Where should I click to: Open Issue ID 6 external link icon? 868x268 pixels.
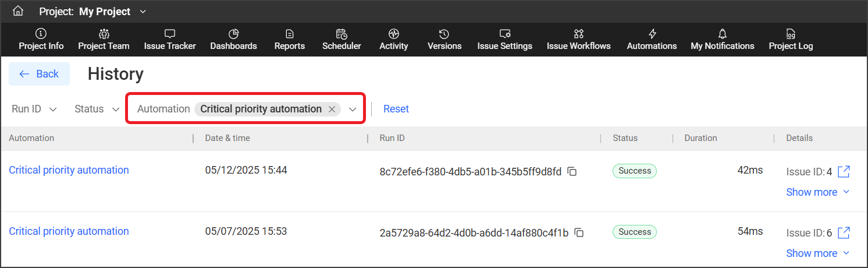tap(844, 232)
